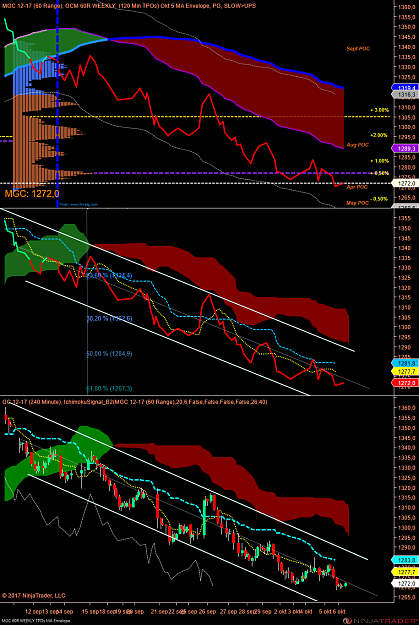This screenshot has width=419, height=625.
Task: Click the purple 1289,3 price marker
Action: 405,148
